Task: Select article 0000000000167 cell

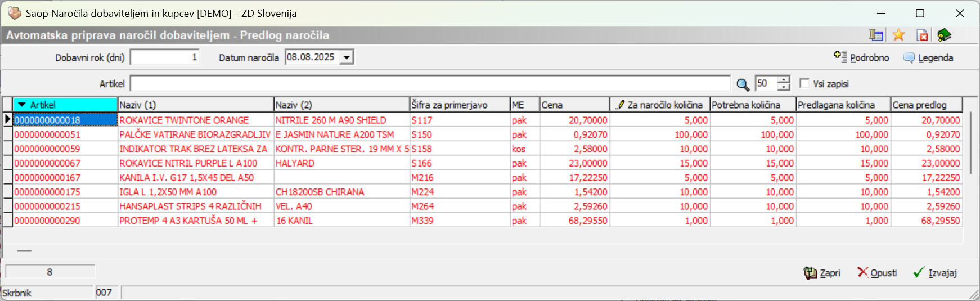Action: 65,177
